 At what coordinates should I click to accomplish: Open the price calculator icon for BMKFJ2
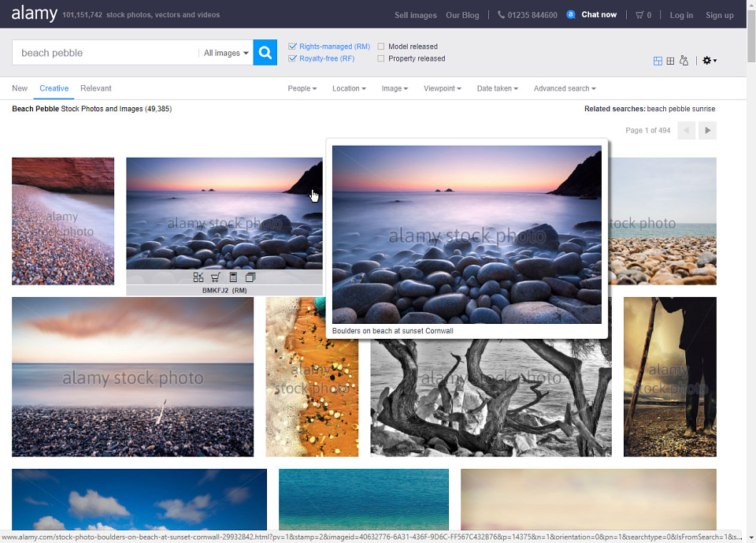pyautogui.click(x=233, y=277)
